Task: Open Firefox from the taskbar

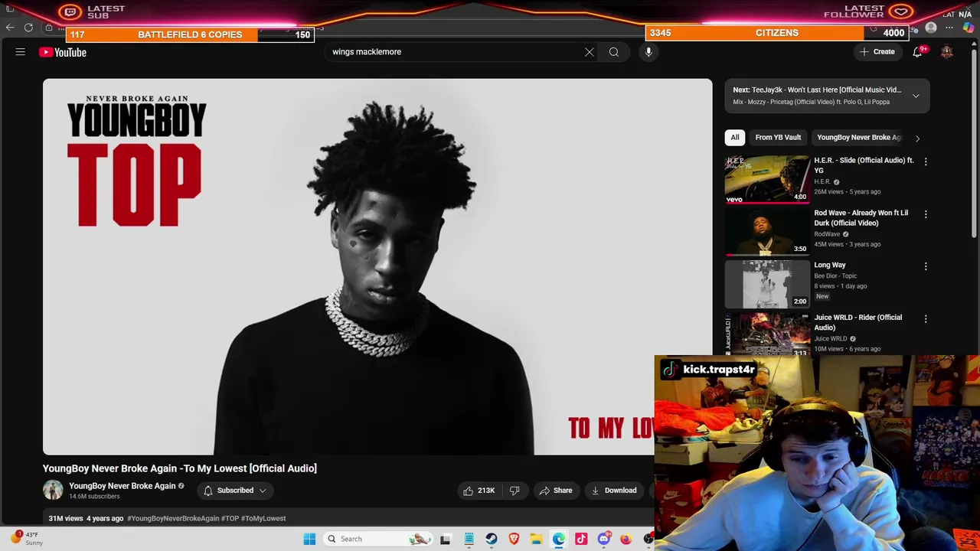Action: pos(626,539)
